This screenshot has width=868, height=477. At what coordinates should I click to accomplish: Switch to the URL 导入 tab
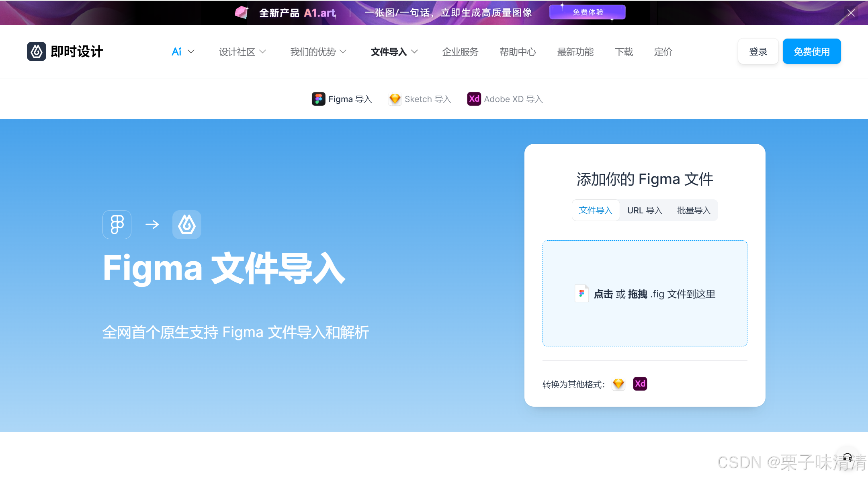pos(645,210)
